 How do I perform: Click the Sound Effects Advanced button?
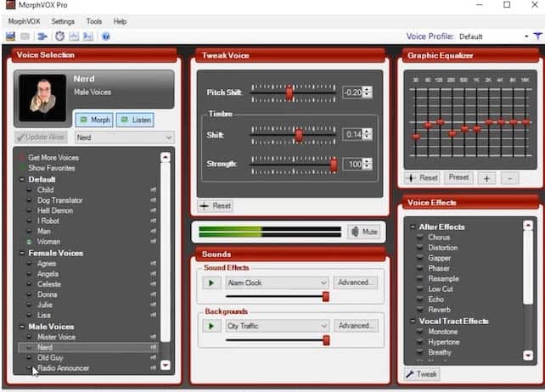[356, 283]
